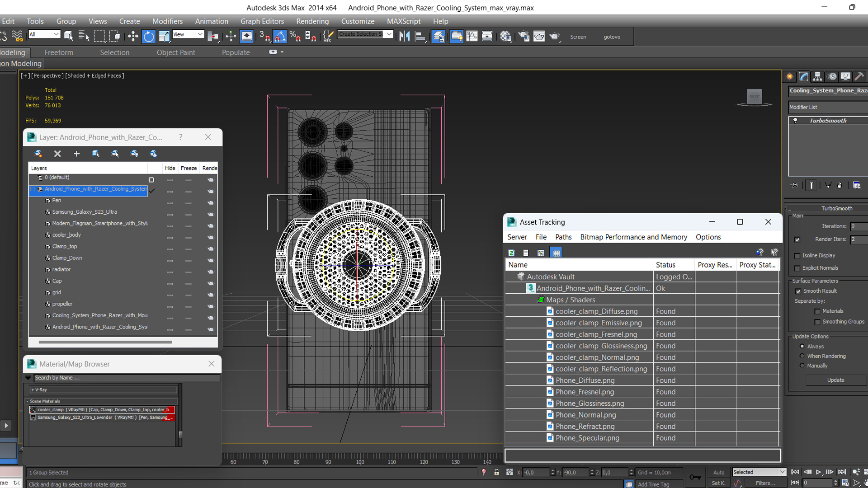Open the Motion command panel tab
Screen dimensions: 868x488
tap(832, 76)
